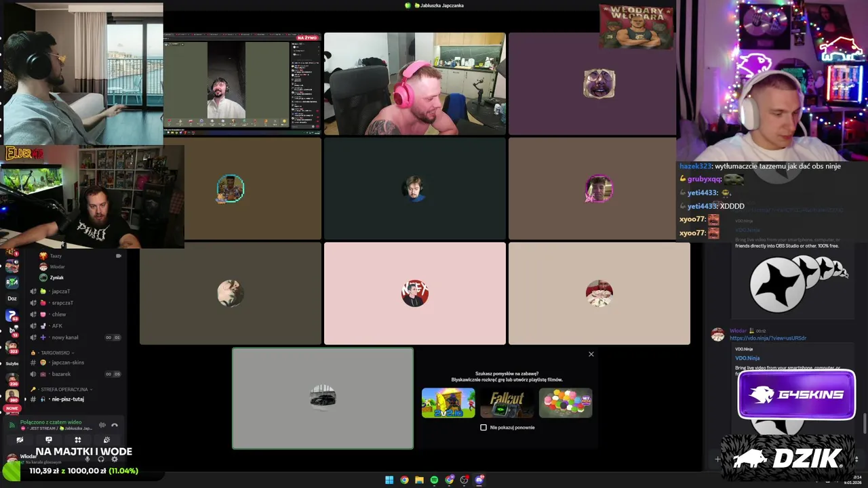
Task: Turn camera on in voice panel
Action: pyautogui.click(x=20, y=440)
